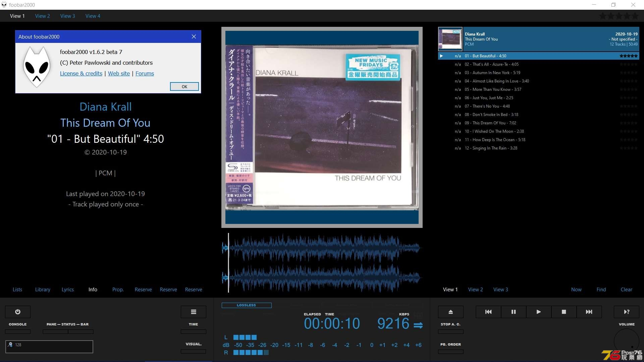
Task: Select track 04 - Almost Like Being In Love
Action: [x=539, y=81]
